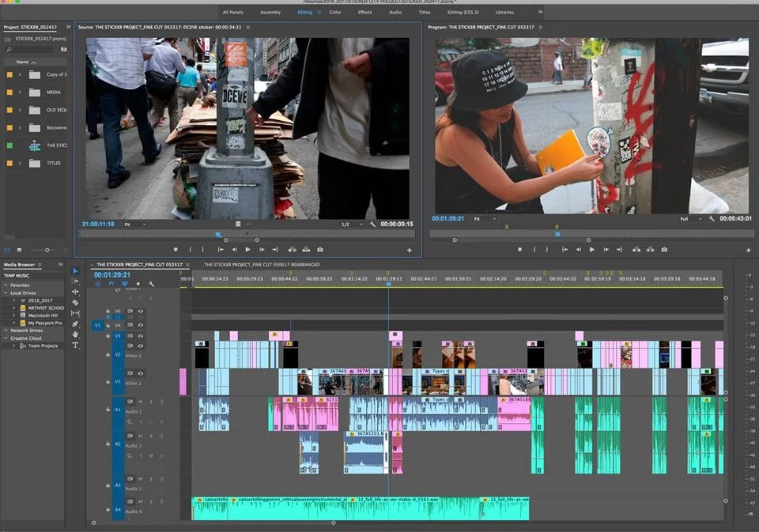Mute the Audio 1 track

click(x=141, y=401)
